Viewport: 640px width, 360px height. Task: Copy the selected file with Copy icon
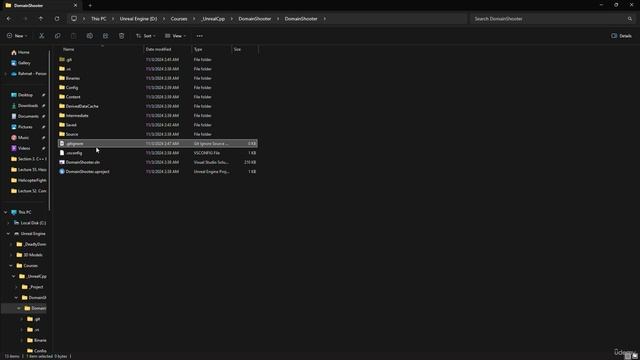pyautogui.click(x=58, y=36)
